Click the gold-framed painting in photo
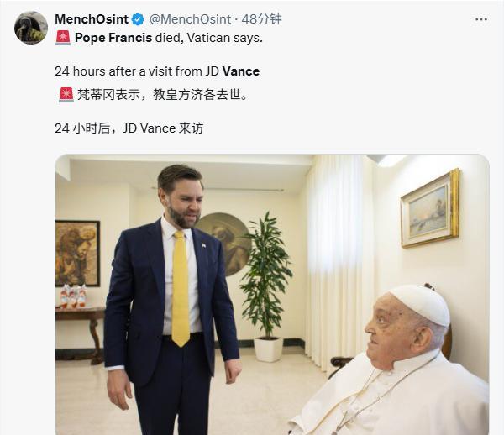504x435 pixels. 430,208
